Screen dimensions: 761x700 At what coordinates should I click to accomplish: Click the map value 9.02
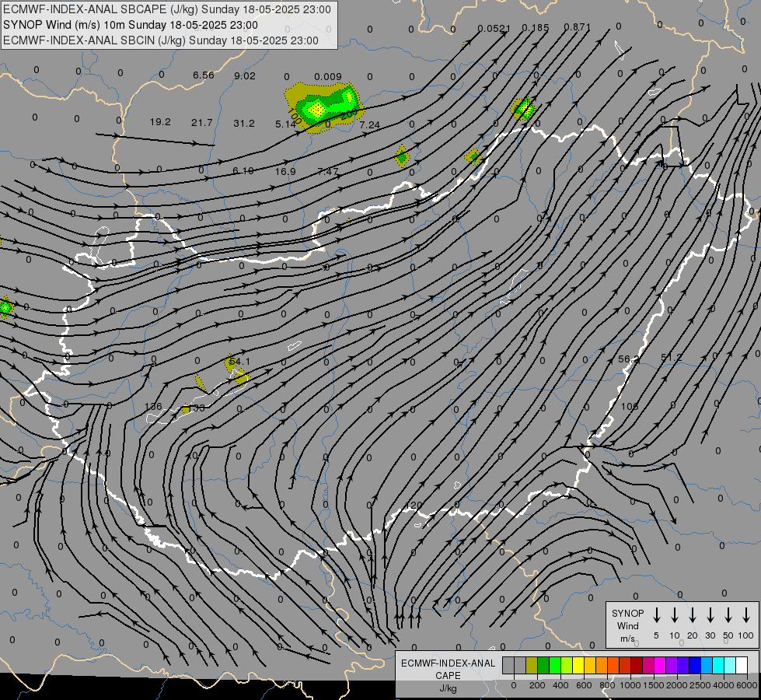point(245,75)
